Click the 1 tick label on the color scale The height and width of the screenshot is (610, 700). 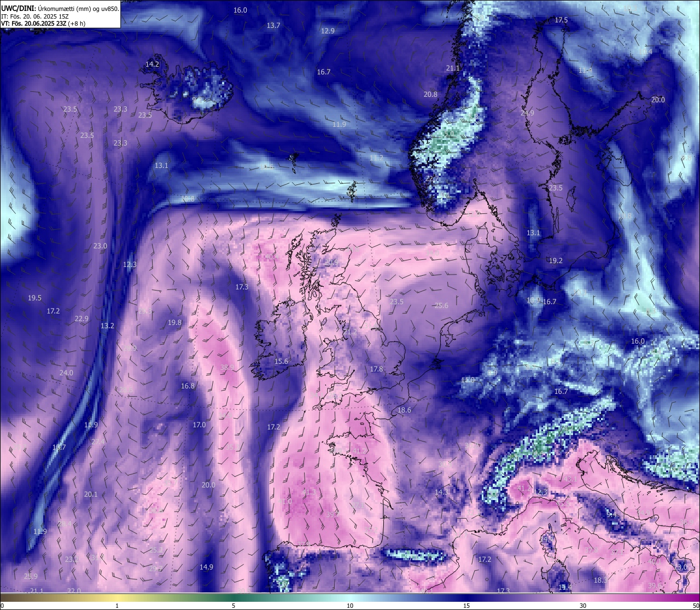click(x=117, y=606)
